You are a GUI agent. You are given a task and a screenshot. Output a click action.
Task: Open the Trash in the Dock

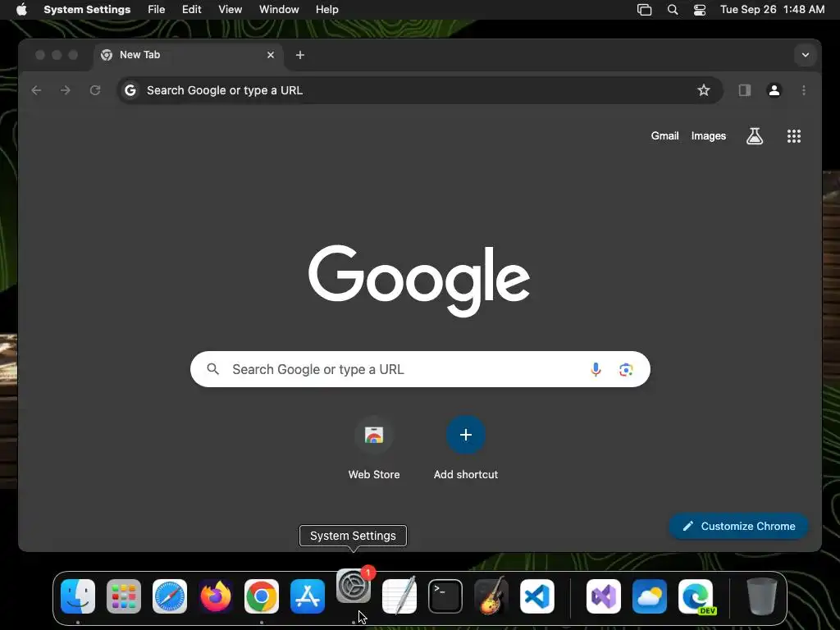tap(762, 596)
